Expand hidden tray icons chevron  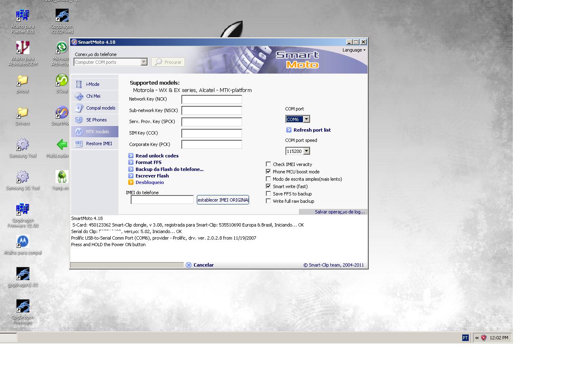pos(477,338)
